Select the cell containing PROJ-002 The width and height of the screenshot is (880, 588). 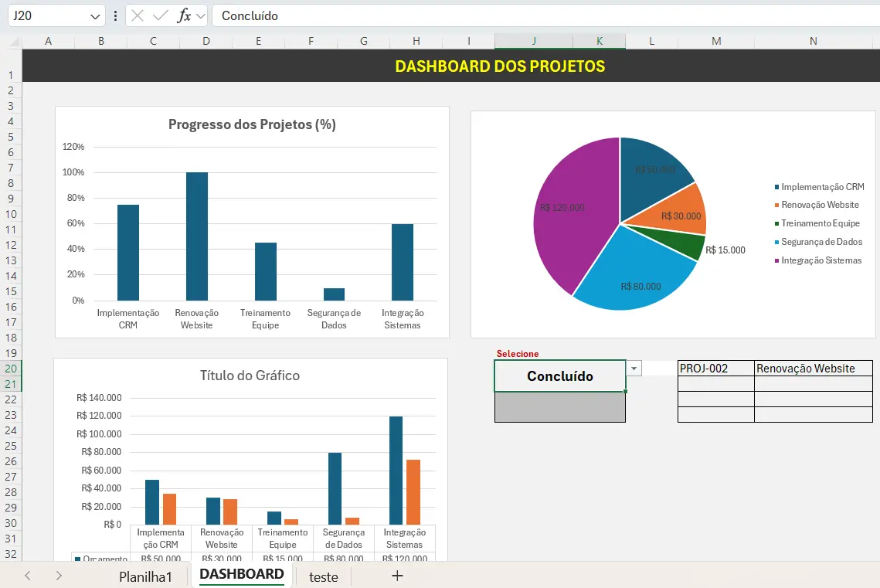(715, 369)
